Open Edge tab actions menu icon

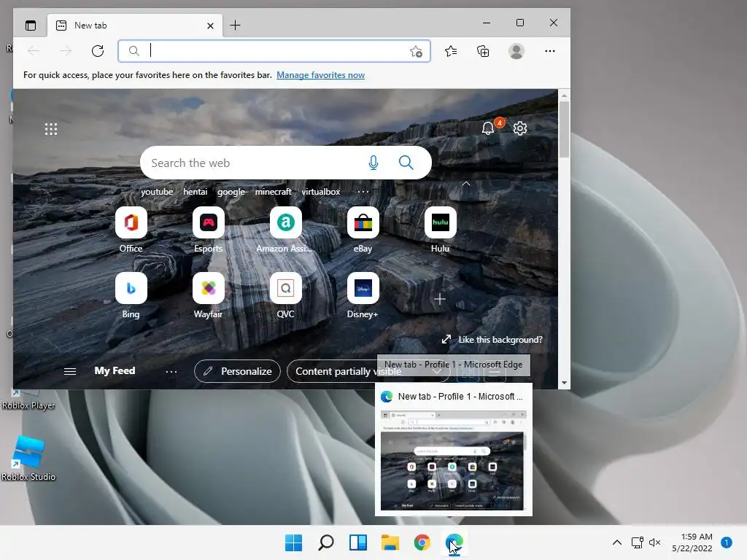coord(31,26)
